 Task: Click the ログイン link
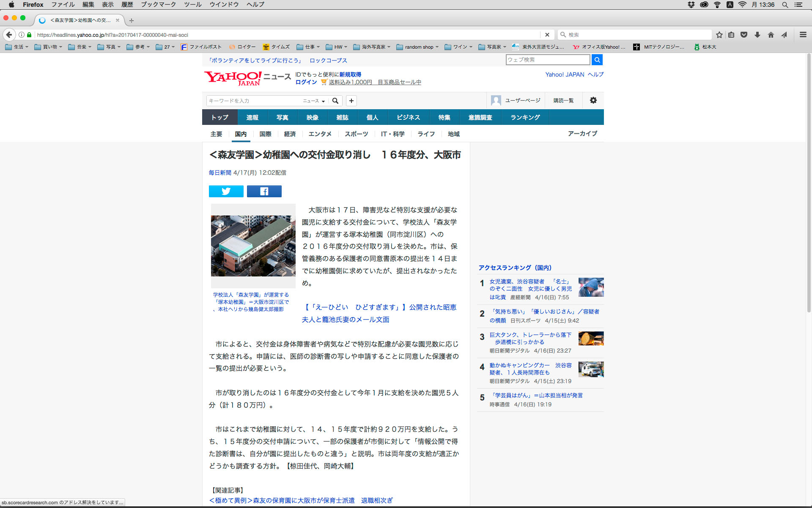pyautogui.click(x=306, y=82)
